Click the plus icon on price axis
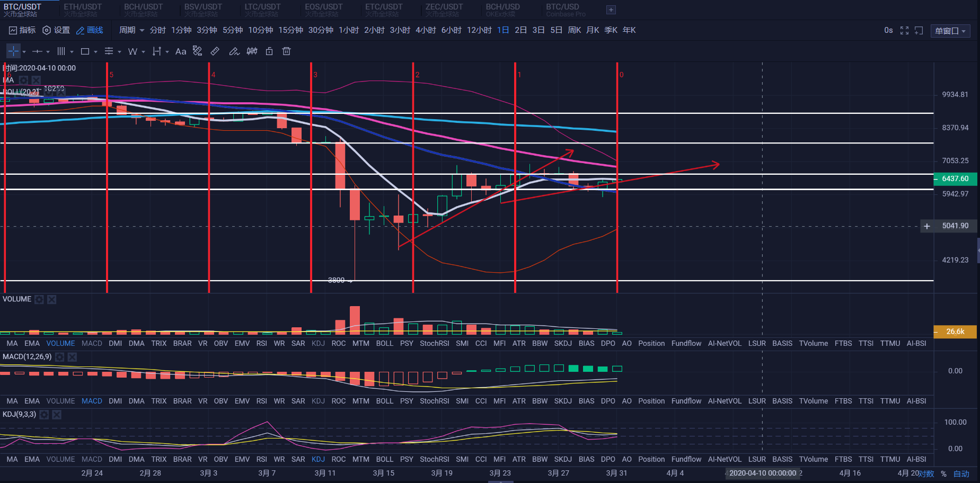980x483 pixels. pos(927,226)
